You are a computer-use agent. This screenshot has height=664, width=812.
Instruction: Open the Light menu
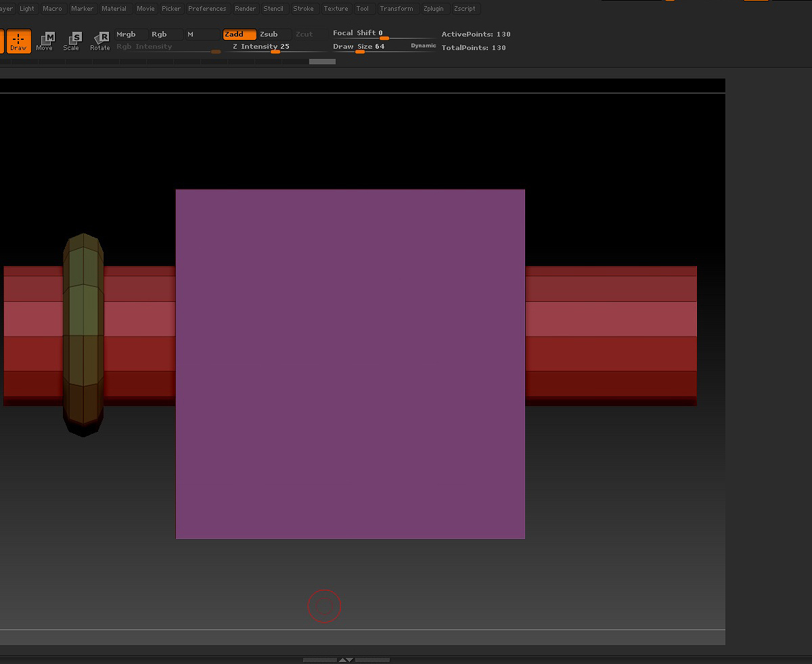point(27,9)
